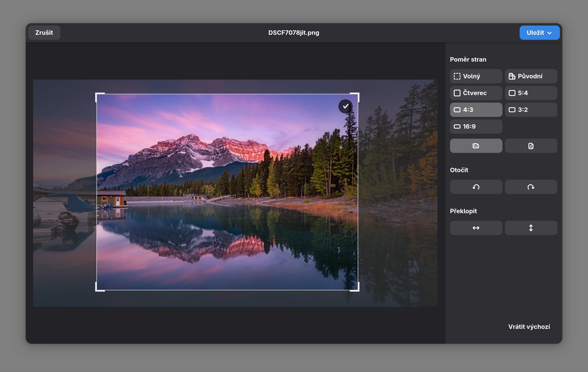
Task: Flip image vertically
Action: [x=531, y=228]
